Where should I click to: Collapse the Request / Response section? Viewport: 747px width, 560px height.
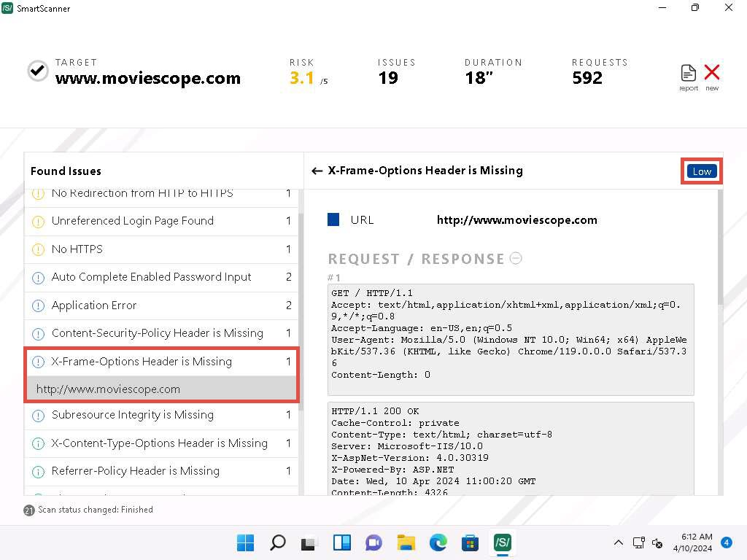point(516,258)
